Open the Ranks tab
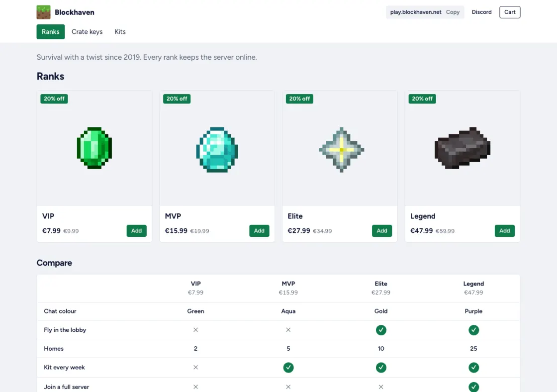The image size is (557, 392). (50, 32)
